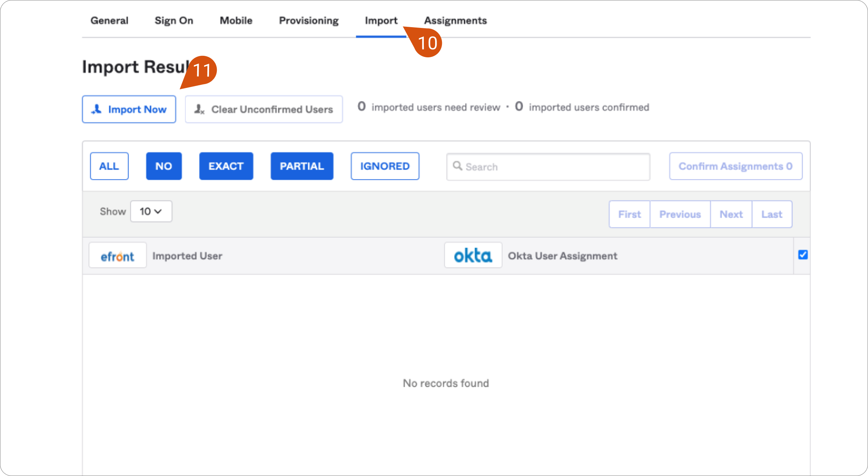The height and width of the screenshot is (476, 868).
Task: Click the efront logo
Action: (118, 255)
